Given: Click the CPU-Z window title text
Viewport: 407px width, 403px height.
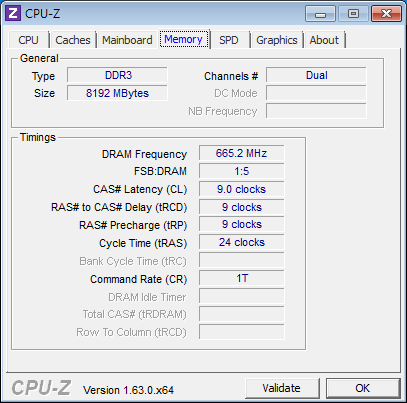Looking at the screenshot, I should 42,14.
